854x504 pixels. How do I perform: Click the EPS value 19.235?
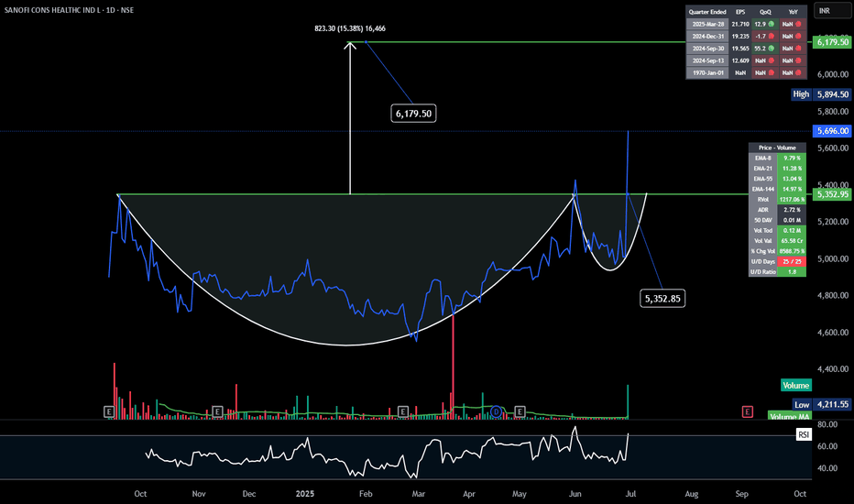[740, 36]
